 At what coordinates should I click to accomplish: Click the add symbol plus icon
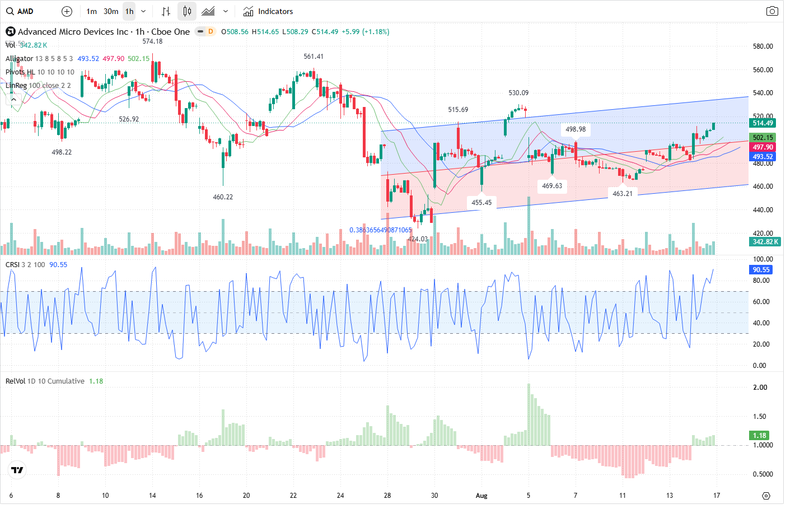(67, 11)
